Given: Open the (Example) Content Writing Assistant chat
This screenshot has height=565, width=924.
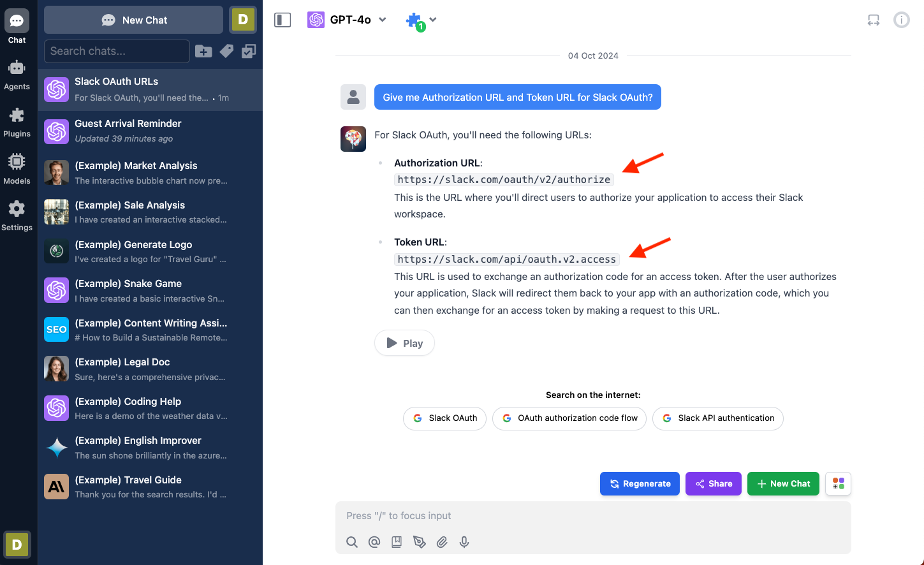Looking at the screenshot, I should [150, 330].
